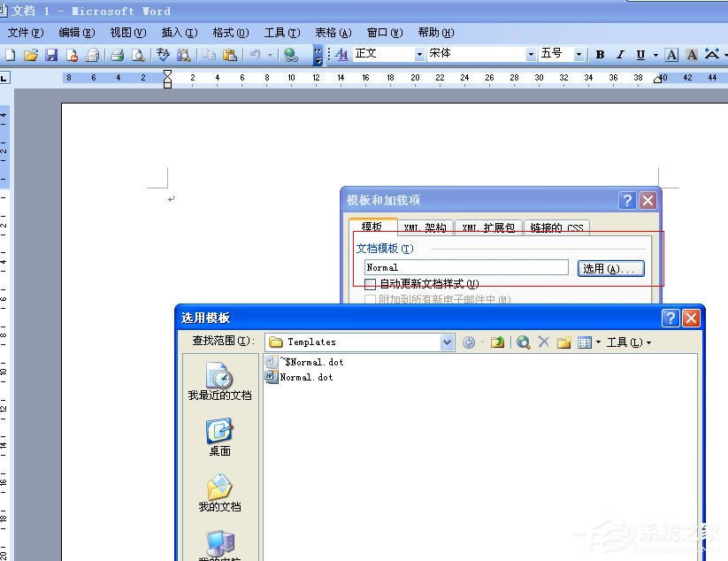Go up one folder level

[x=498, y=342]
